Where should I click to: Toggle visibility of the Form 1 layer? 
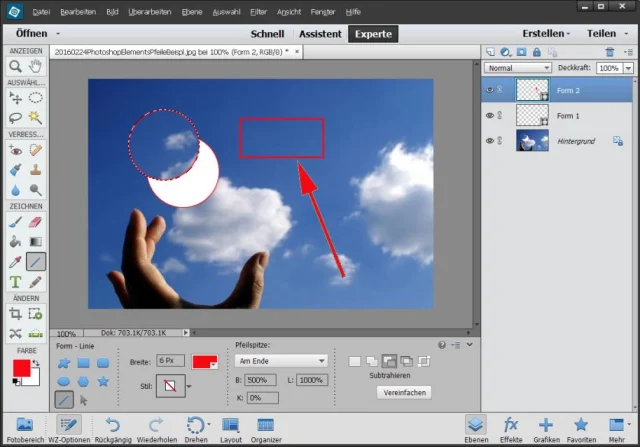click(x=490, y=116)
